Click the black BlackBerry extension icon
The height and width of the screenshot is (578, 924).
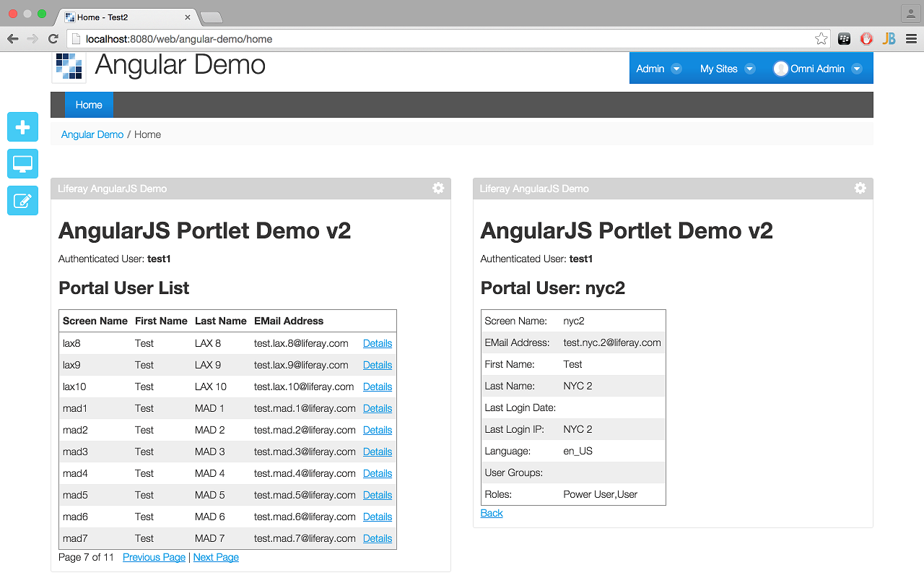(844, 39)
